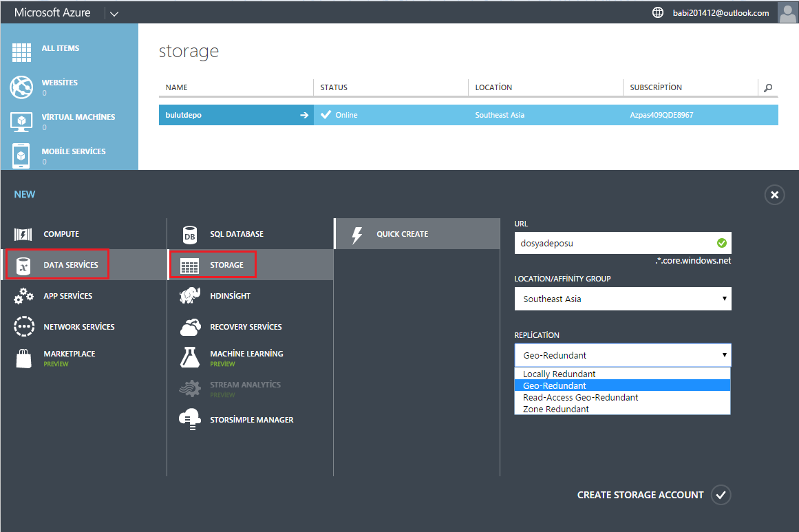Image resolution: width=799 pixels, height=532 pixels.
Task: Open the Marketplace shopping bag icon
Action: [x=23, y=359]
